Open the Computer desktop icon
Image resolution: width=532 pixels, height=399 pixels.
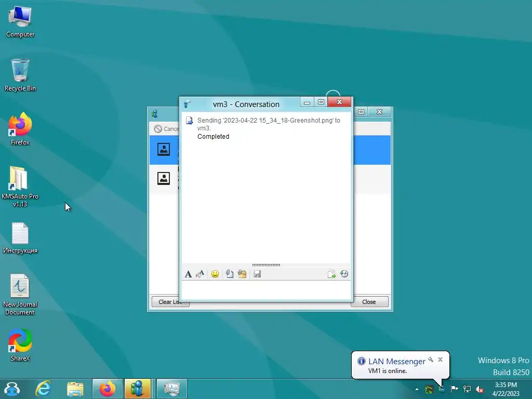(x=20, y=21)
